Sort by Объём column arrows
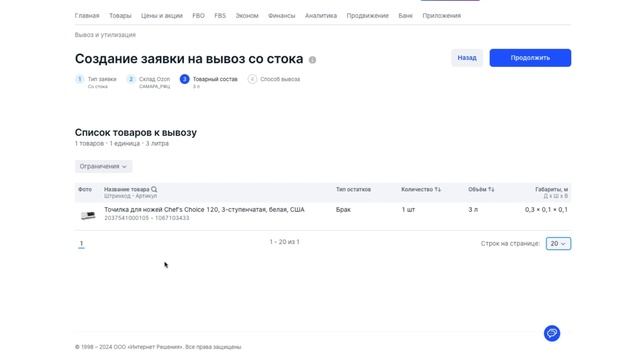This screenshot has width=640, height=360. [491, 189]
